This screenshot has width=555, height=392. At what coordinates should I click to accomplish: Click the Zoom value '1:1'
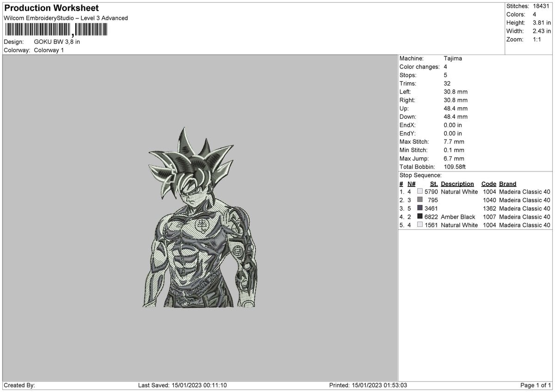point(537,39)
